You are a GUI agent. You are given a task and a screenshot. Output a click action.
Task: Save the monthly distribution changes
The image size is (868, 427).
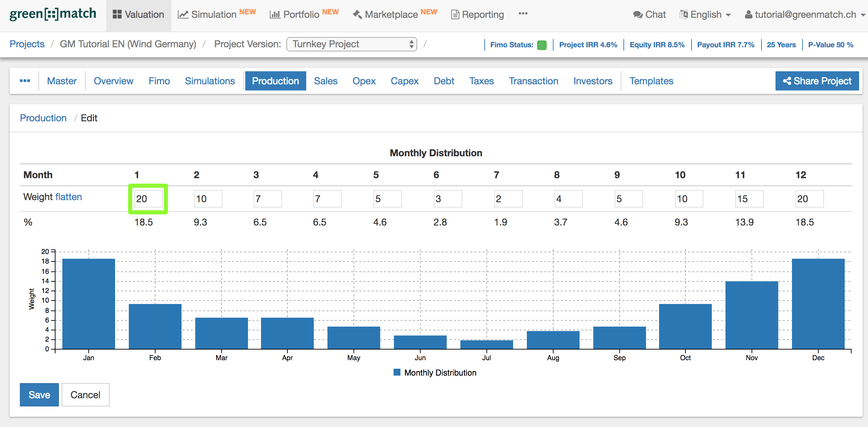39,395
